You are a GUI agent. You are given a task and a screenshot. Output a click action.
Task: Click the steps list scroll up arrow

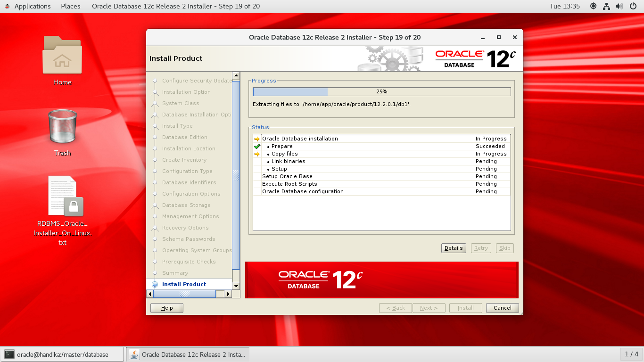point(236,75)
